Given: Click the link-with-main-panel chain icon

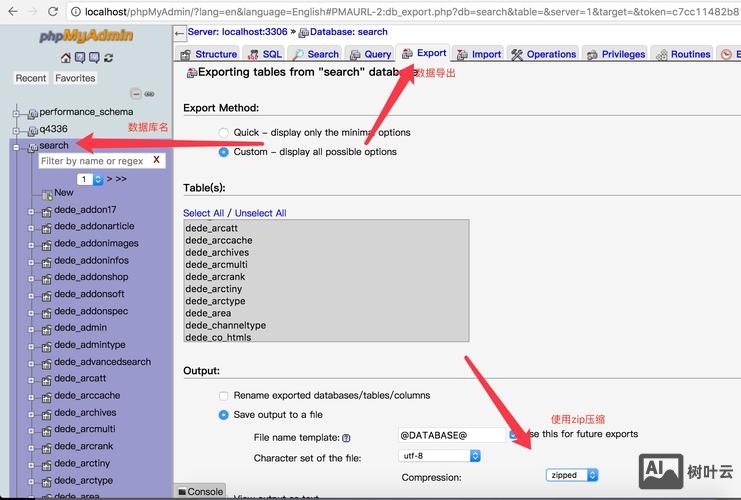Looking at the screenshot, I should [150, 94].
